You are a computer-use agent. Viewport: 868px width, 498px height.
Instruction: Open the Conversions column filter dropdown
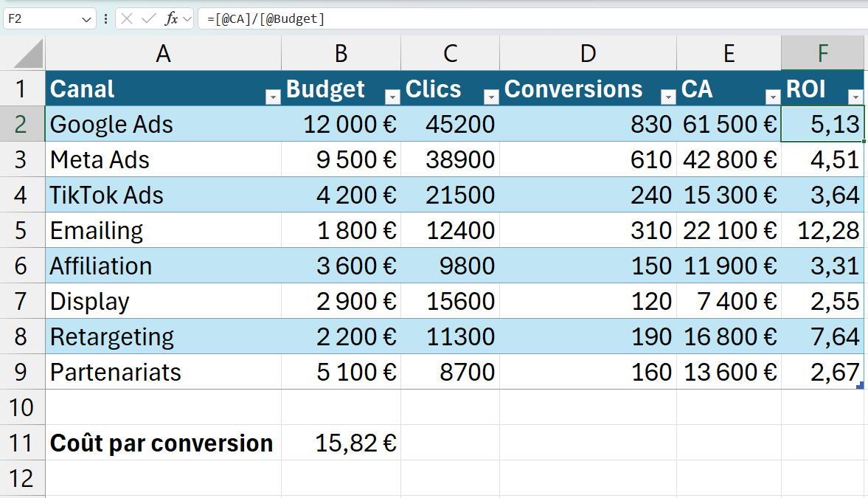(668, 97)
